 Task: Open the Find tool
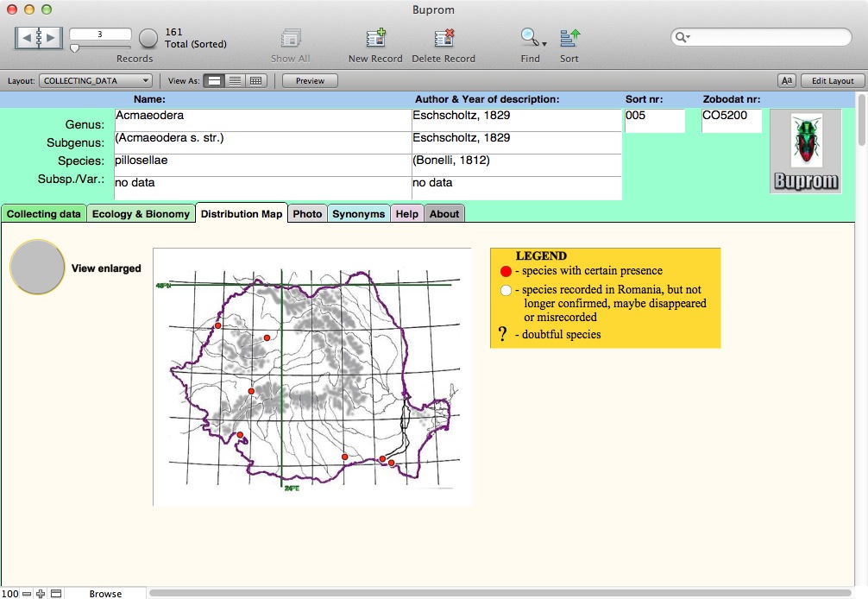(x=530, y=38)
